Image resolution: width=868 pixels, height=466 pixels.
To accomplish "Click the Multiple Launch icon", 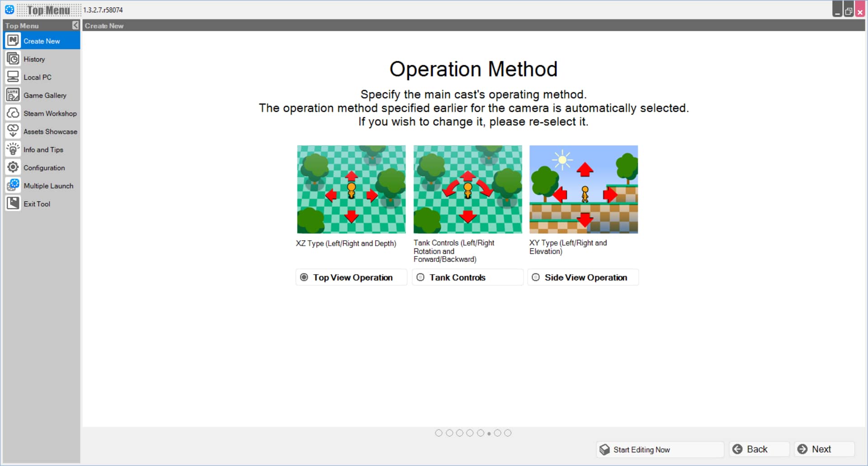I will (13, 185).
